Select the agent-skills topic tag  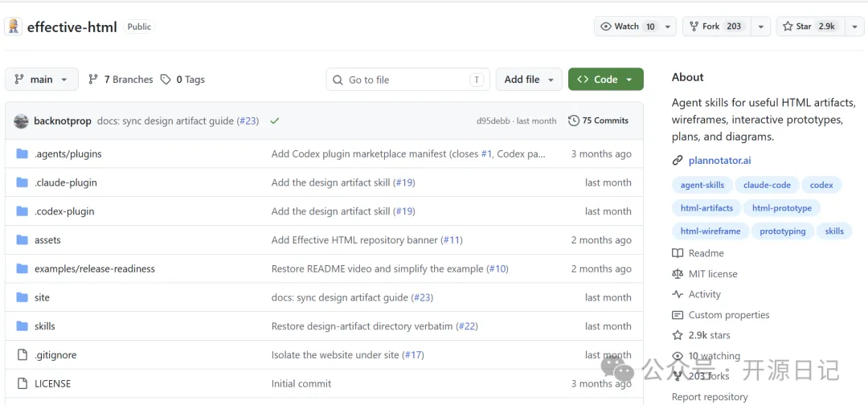pos(702,186)
